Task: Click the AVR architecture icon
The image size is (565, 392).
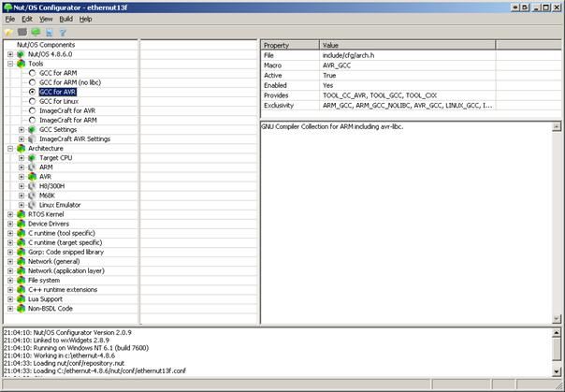Action: [32, 177]
